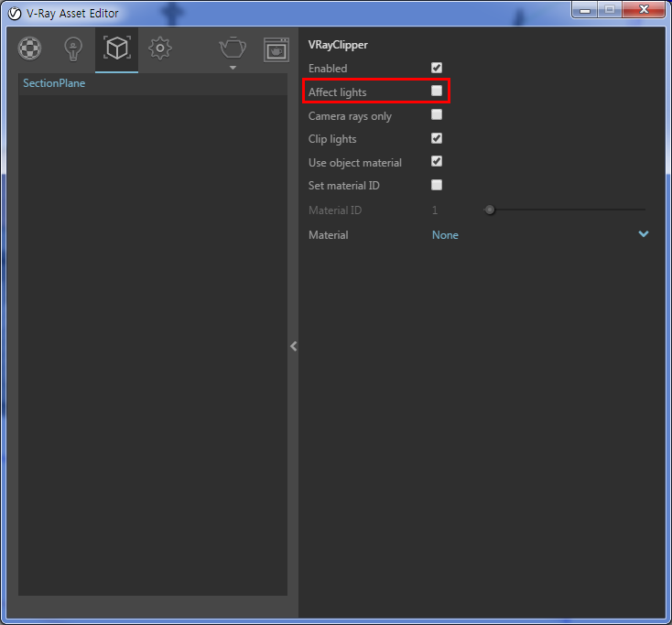
Task: Select SectionPlane in the asset list
Action: (54, 83)
